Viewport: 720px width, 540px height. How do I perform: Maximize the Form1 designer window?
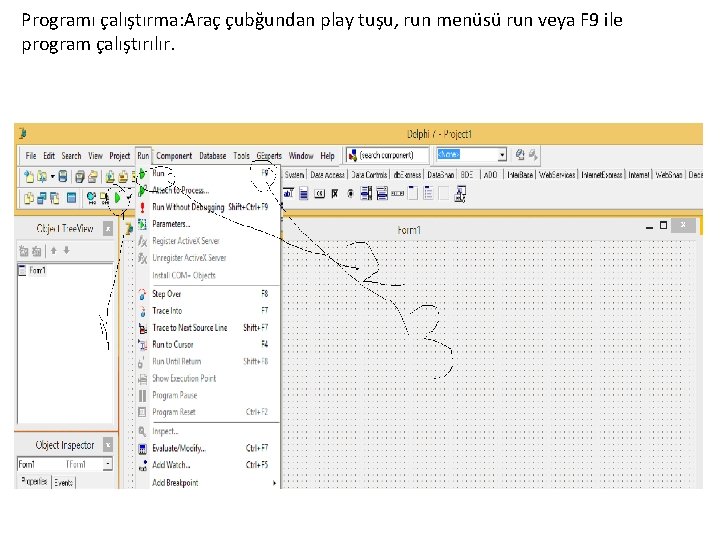pos(663,225)
